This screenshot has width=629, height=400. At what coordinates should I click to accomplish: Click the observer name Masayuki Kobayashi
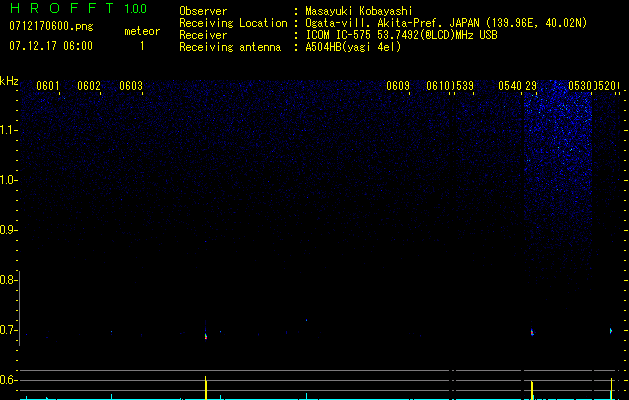[359, 11]
